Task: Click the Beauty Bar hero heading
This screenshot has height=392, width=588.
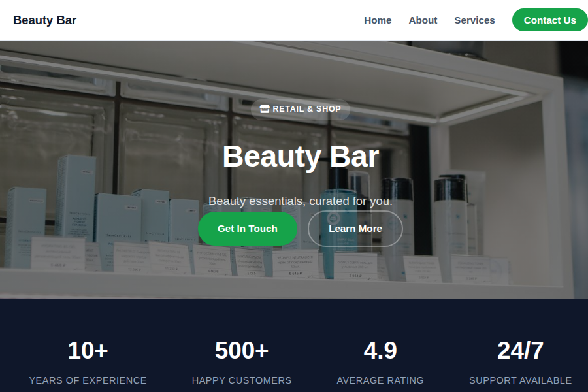Action: click(x=301, y=156)
